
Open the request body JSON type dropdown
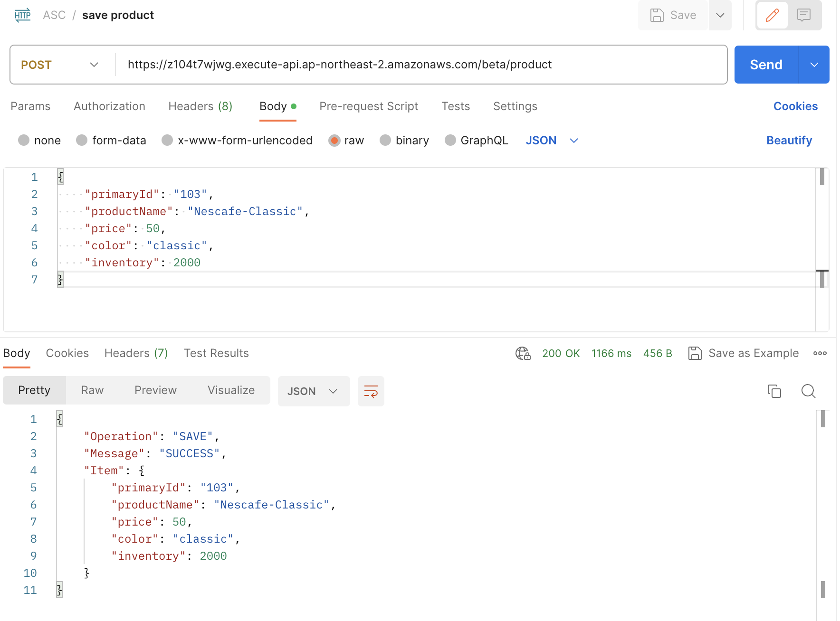point(552,141)
